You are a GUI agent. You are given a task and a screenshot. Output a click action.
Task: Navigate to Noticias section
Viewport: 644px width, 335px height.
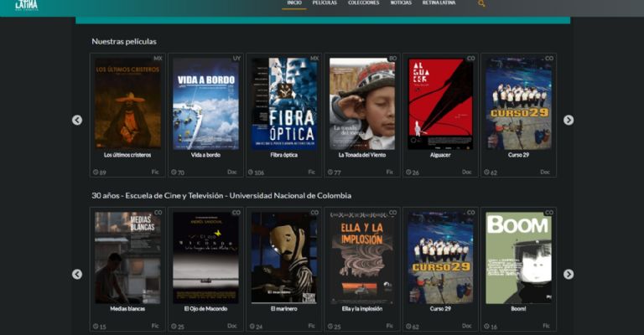(x=401, y=3)
